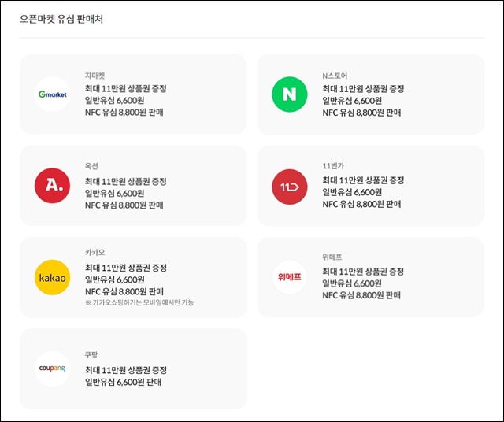Open the 지마켓 store name link
This screenshot has width=504, height=422.
point(94,76)
